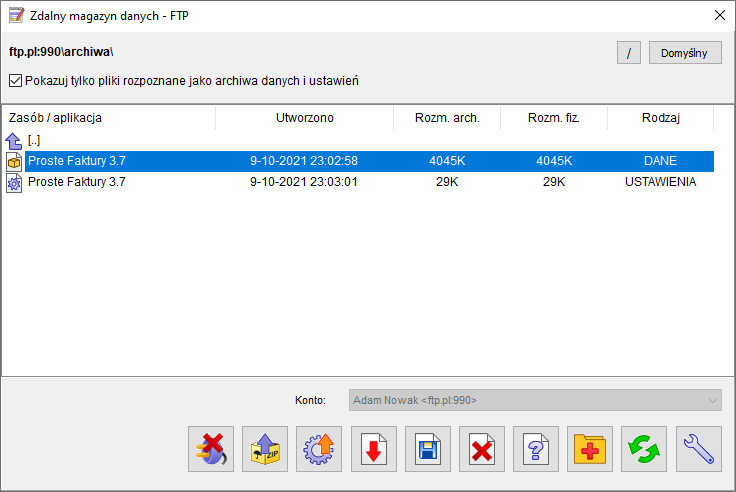Click the gear icon of USTAWIENIA row
This screenshot has height=492, width=736.
(x=14, y=182)
